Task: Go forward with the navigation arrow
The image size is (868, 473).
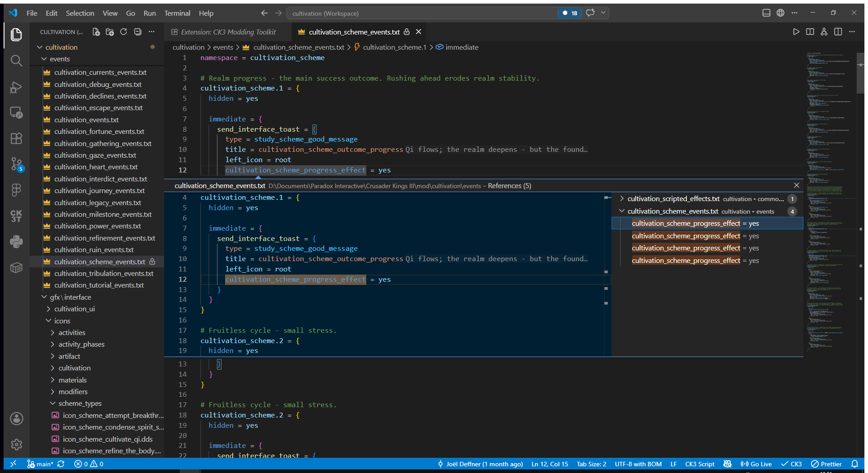Action: coord(278,13)
